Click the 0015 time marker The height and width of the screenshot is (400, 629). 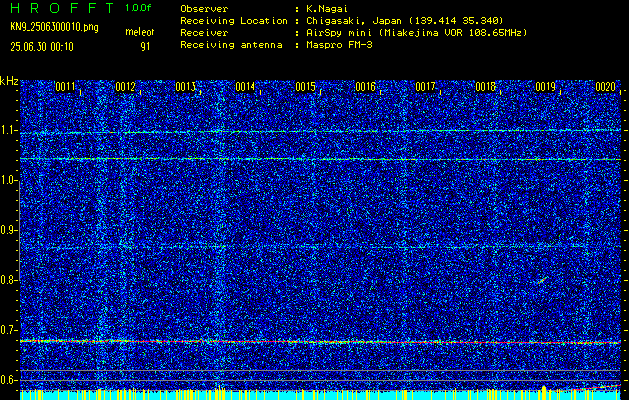click(305, 87)
